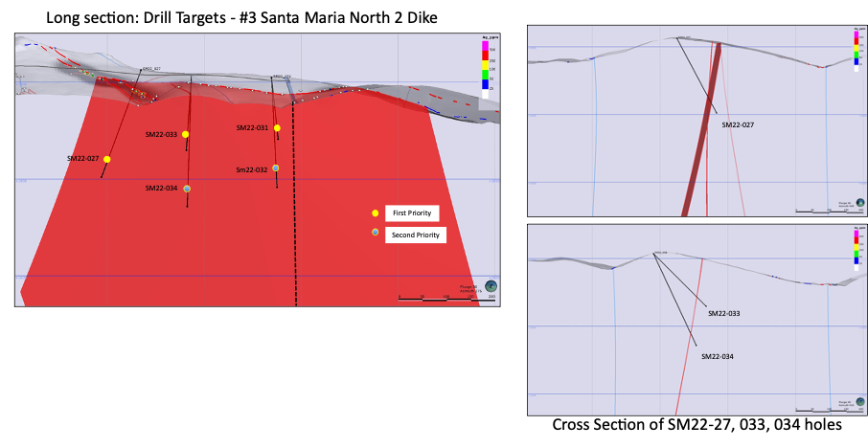The width and height of the screenshot is (868, 448).
Task: Click the yellow First Priority legend dot
Action: click(x=376, y=213)
